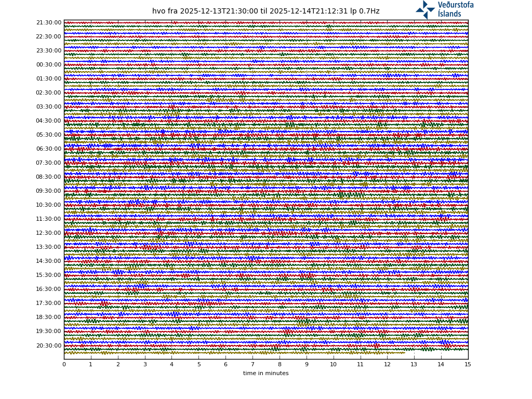Click the 'time in minutes' axis label
532x399 pixels.
point(265,373)
